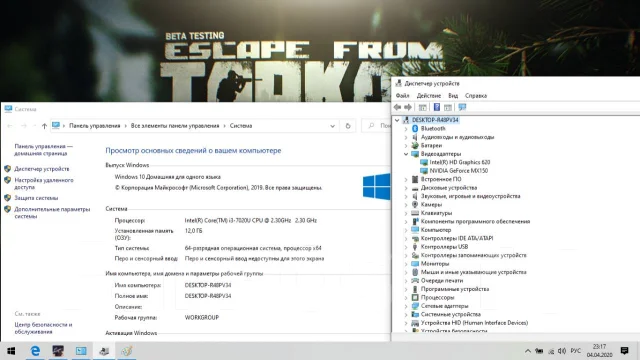Click РУС language indicator

pyautogui.click(x=576, y=351)
